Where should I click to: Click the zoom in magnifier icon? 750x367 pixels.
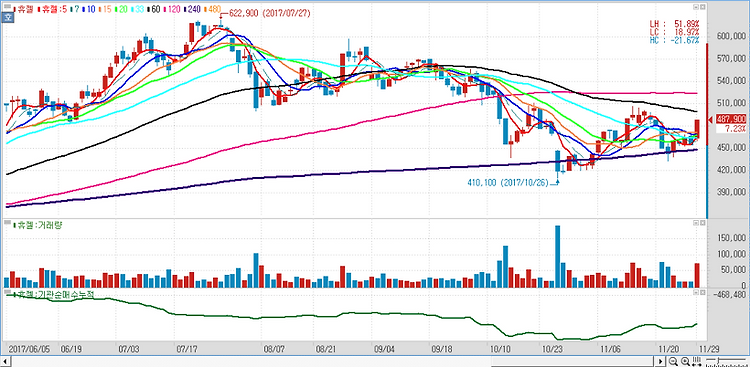pyautogui.click(x=685, y=362)
